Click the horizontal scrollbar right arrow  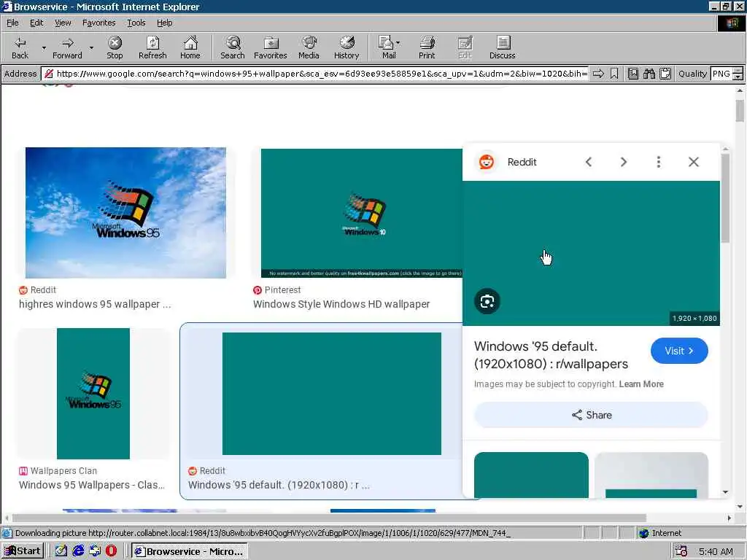(729, 518)
